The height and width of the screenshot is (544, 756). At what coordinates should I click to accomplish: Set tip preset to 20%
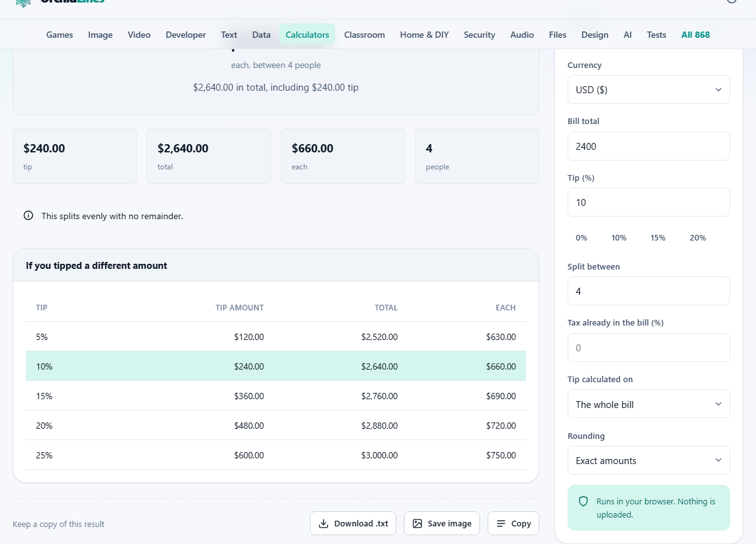(x=698, y=237)
